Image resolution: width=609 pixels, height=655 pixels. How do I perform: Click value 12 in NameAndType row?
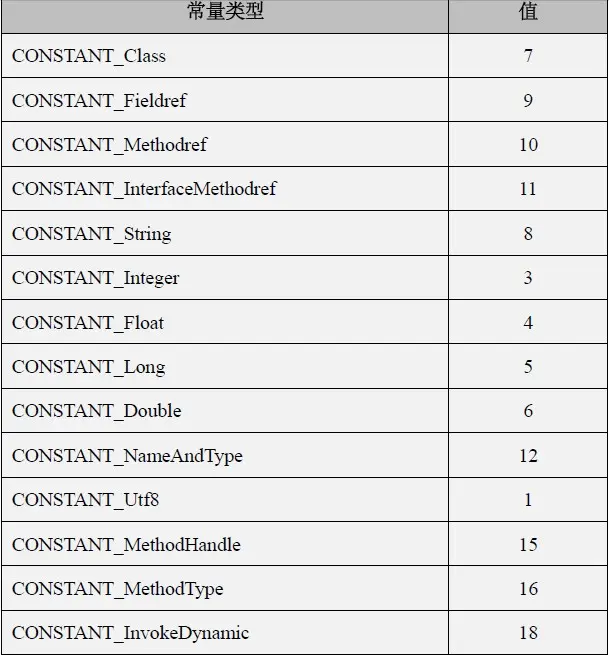click(528, 456)
